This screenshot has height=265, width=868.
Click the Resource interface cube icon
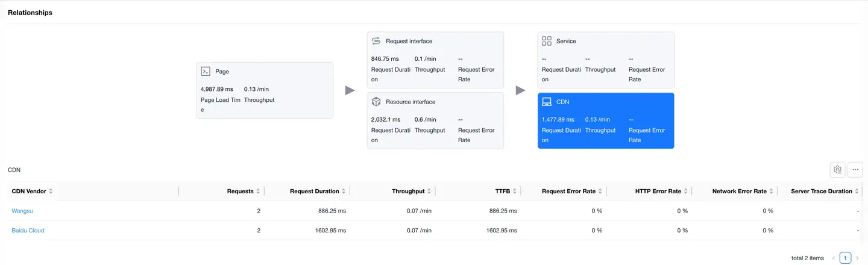coord(376,102)
